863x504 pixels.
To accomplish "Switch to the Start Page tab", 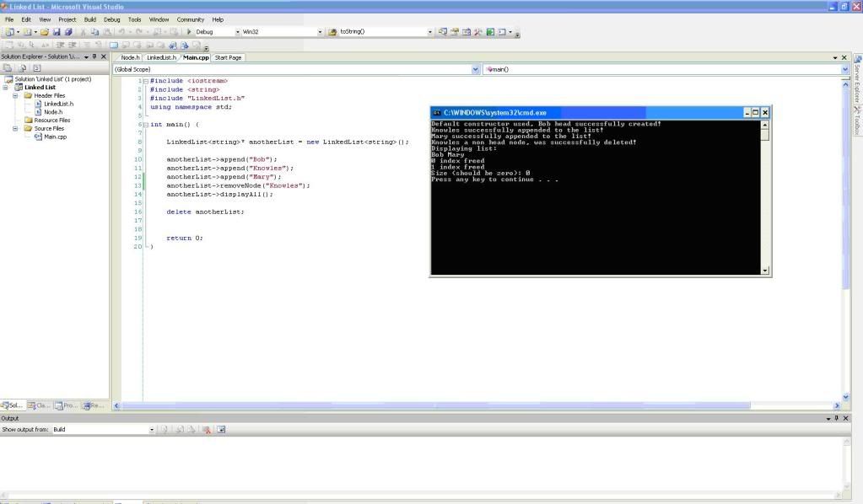I will click(x=228, y=57).
